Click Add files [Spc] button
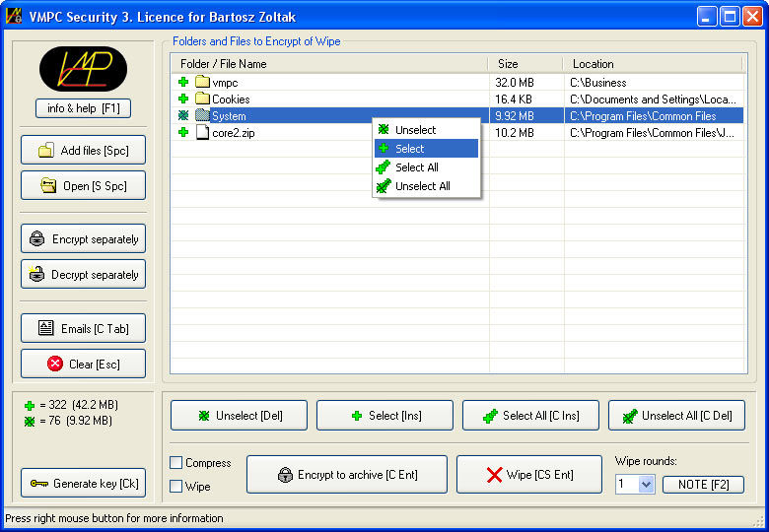The height and width of the screenshot is (532, 769). [84, 150]
